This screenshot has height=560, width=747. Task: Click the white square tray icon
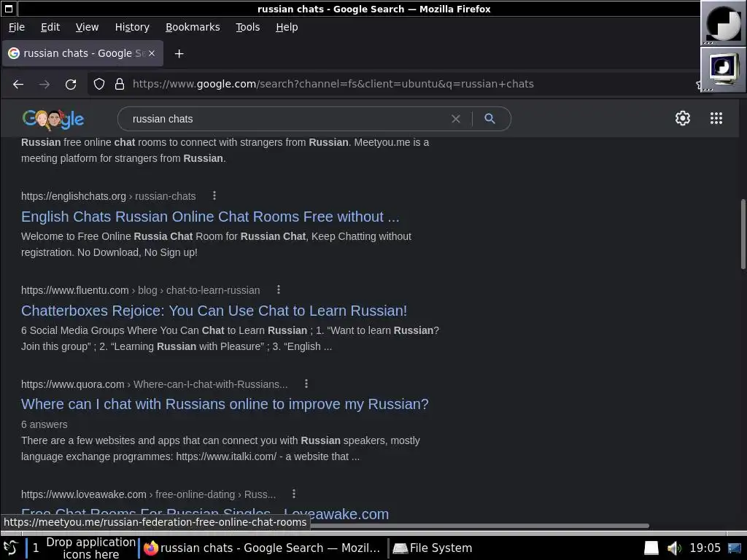point(651,548)
